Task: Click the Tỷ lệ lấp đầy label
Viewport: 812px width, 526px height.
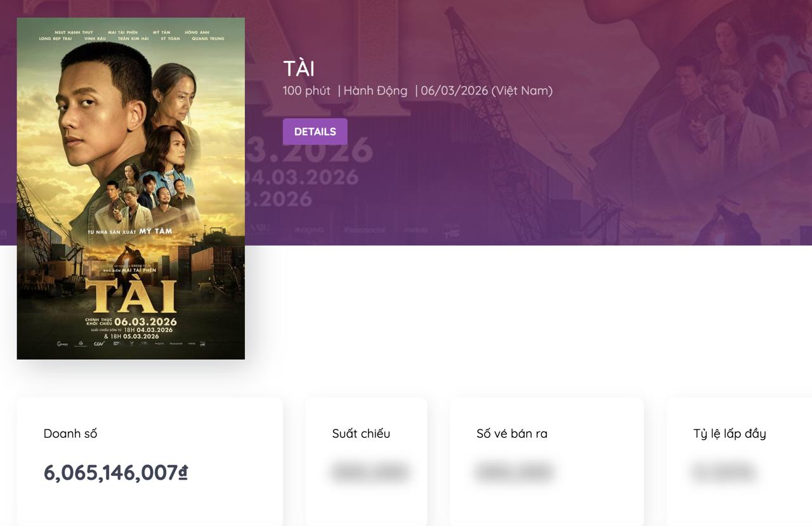Action: tap(730, 433)
